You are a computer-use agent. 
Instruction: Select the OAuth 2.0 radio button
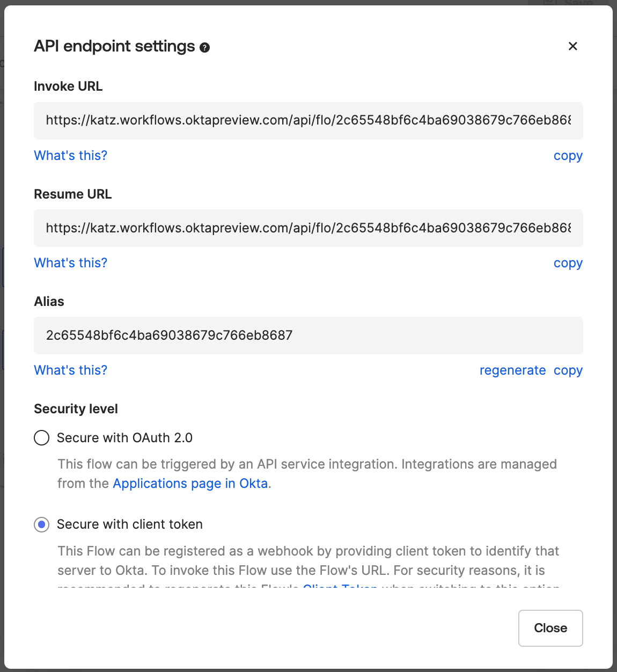pos(42,438)
